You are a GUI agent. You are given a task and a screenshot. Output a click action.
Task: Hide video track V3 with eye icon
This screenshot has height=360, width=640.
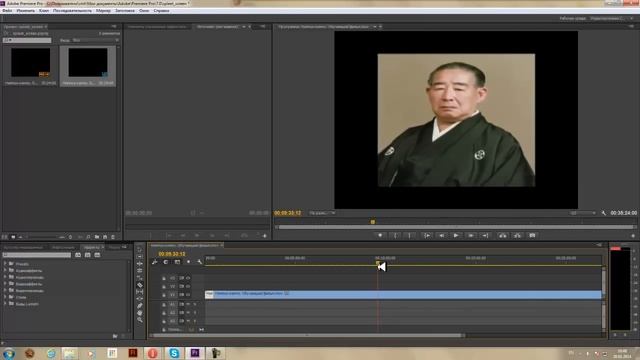[188, 278]
